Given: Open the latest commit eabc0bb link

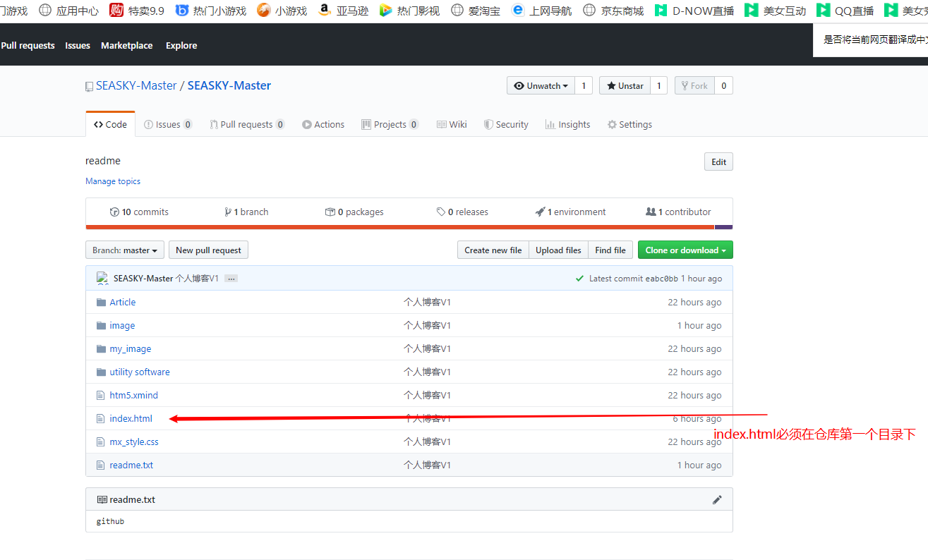Looking at the screenshot, I should [662, 279].
